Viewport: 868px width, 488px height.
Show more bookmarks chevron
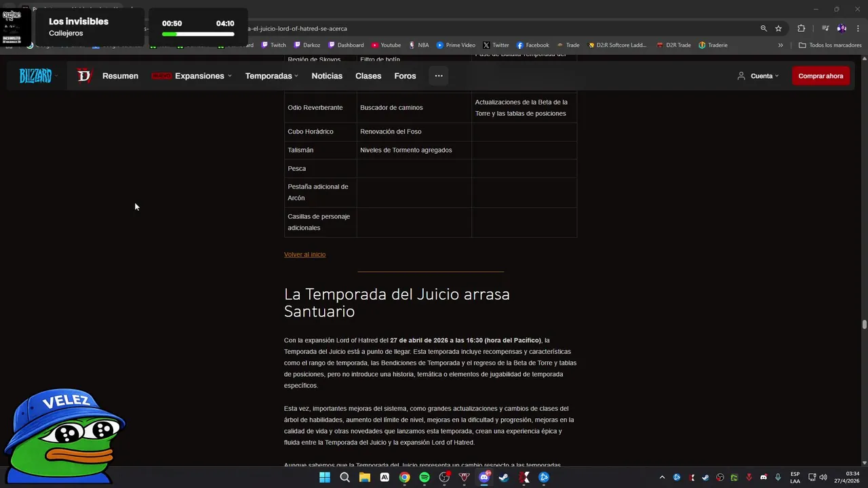[x=781, y=45]
